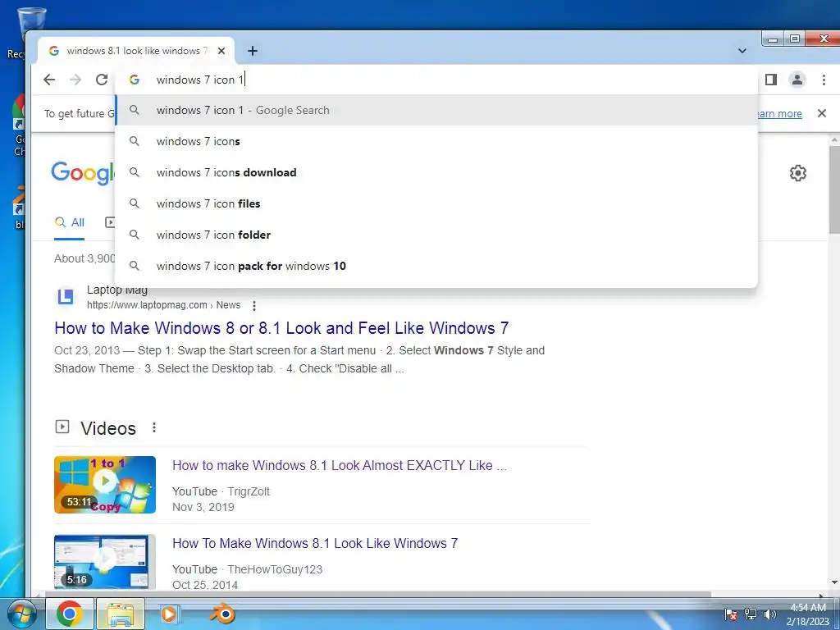Open options dots next to Videos heading
This screenshot has width=840, height=630.
pos(154,427)
